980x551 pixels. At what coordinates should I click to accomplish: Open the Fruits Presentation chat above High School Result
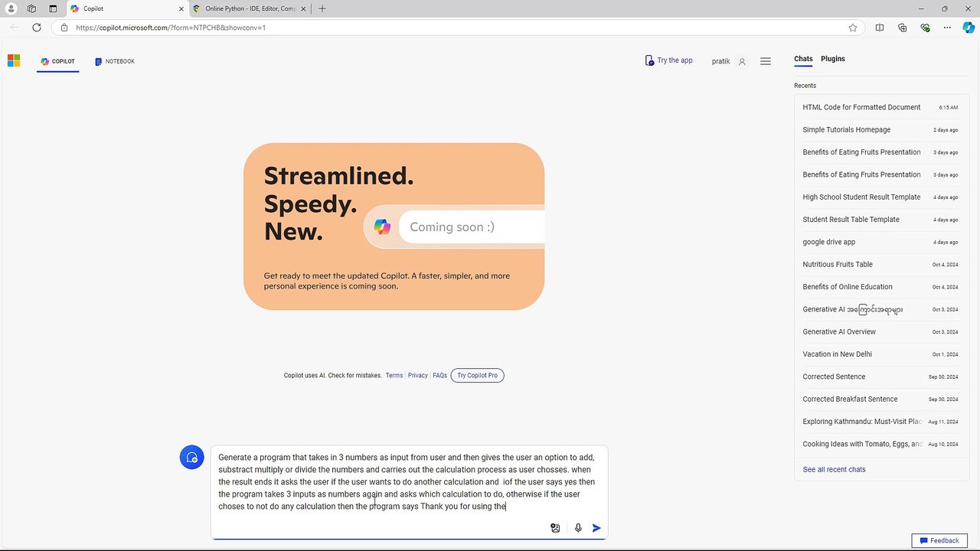880,174
